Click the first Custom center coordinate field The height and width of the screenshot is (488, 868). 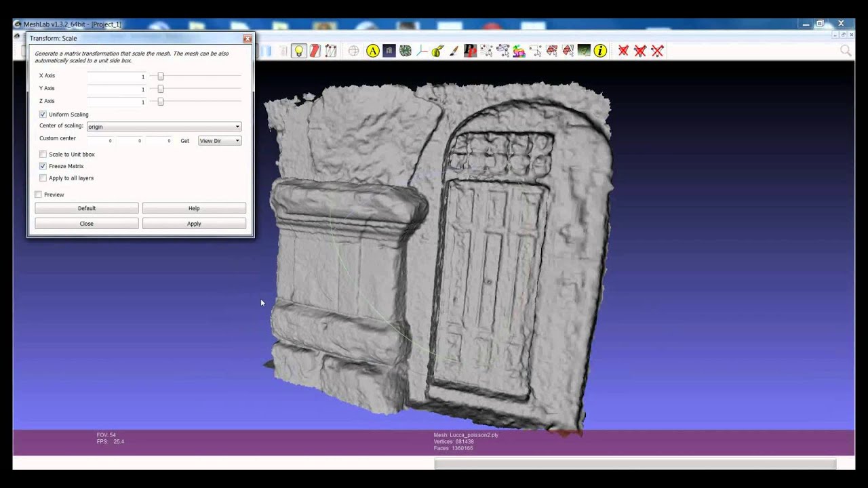(100, 140)
